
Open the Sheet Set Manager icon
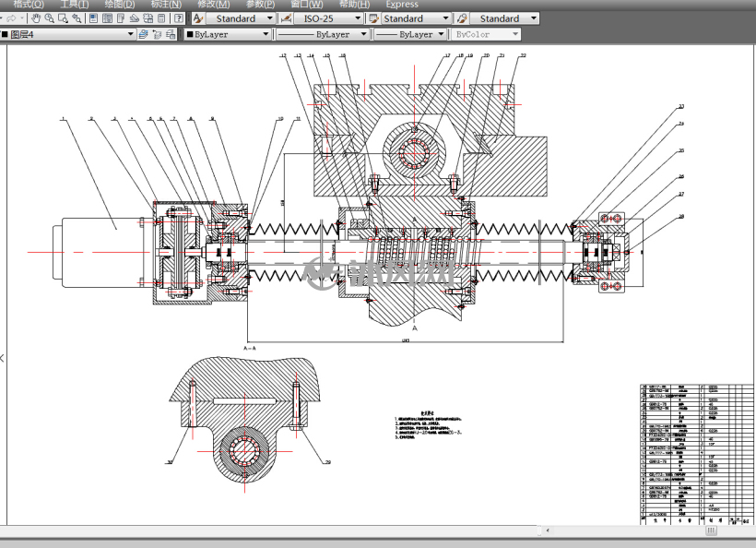pos(135,18)
